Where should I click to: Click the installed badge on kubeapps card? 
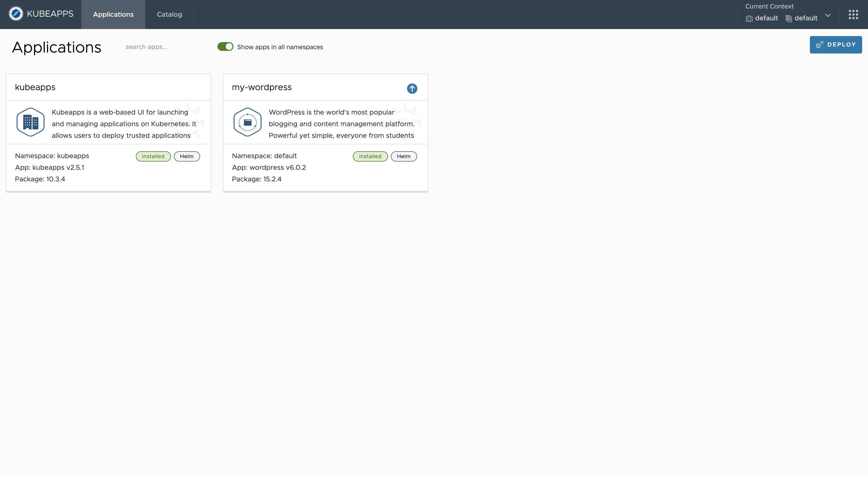point(153,156)
